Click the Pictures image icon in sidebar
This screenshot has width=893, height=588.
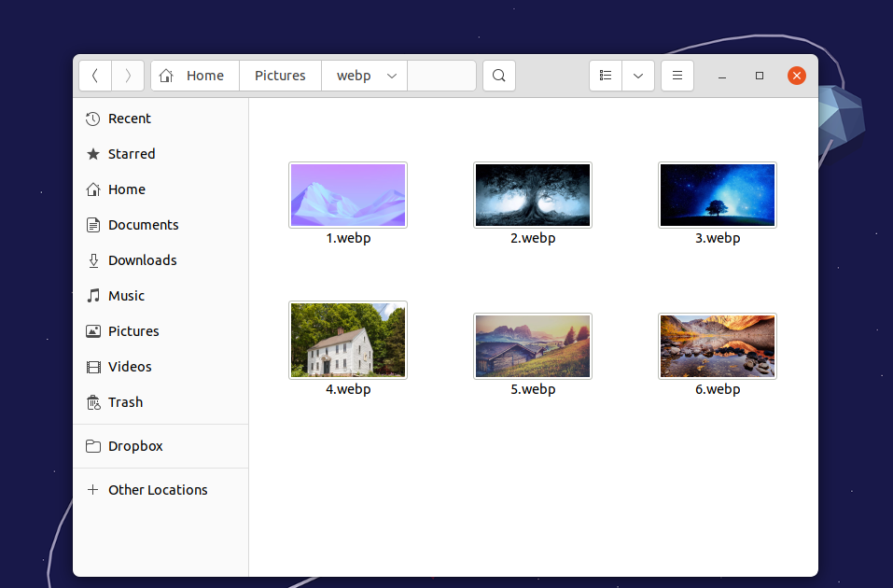click(92, 331)
